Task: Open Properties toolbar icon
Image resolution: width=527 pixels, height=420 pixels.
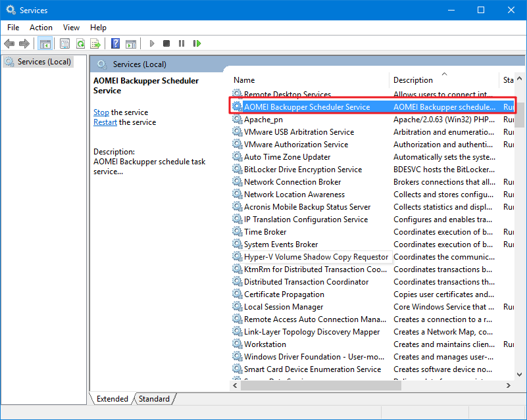Action: coord(64,43)
